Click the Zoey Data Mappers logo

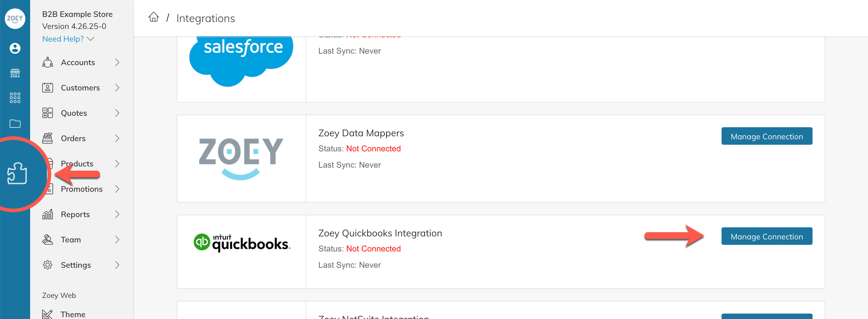tap(241, 159)
